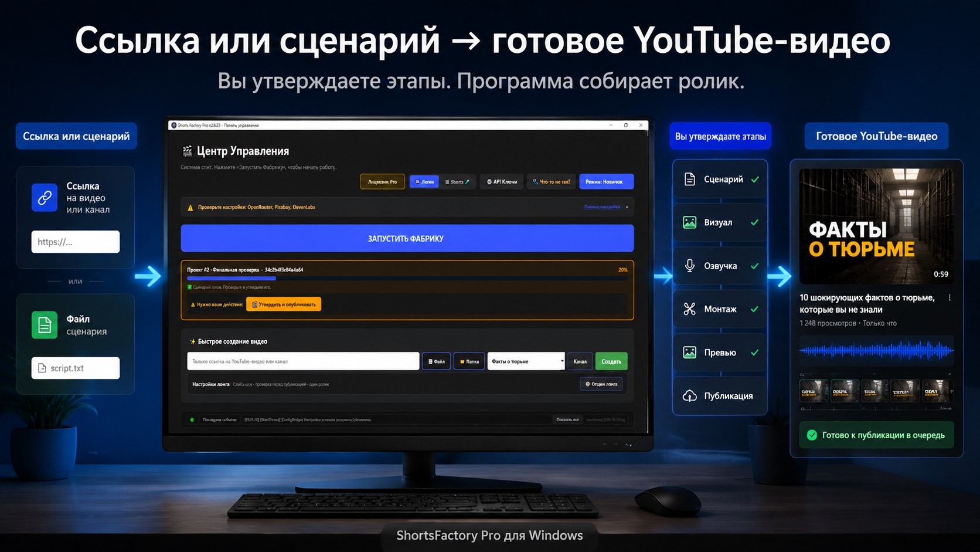Image resolution: width=980 pixels, height=552 pixels.
Task: Click the document icon inside script.txt field
Action: [x=42, y=368]
